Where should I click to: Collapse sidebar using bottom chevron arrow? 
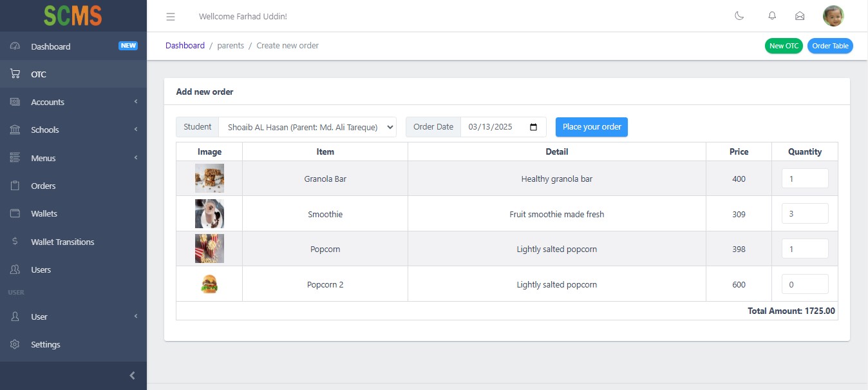coord(132,376)
